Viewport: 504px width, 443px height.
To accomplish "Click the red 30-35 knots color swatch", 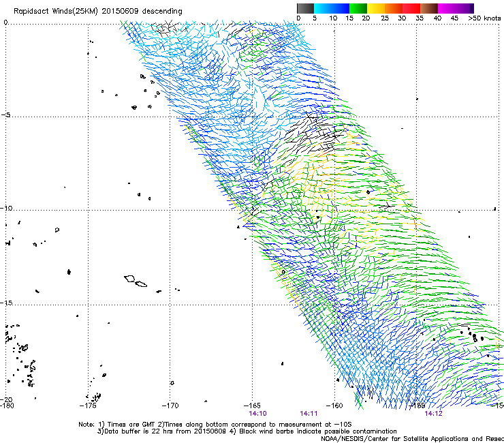I will (411, 8).
